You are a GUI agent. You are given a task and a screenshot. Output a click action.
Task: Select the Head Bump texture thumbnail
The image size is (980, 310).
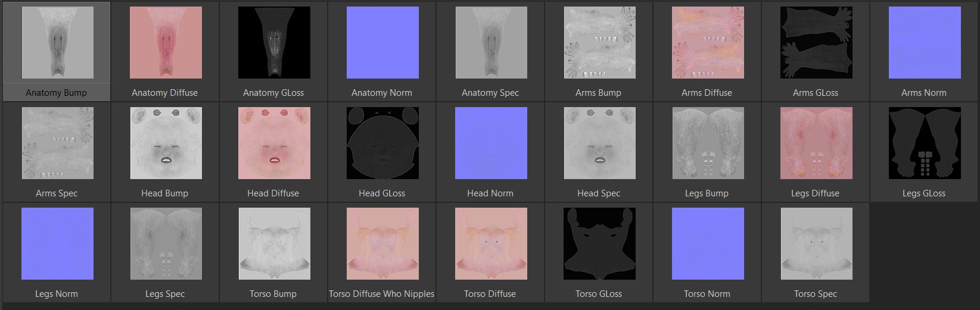(166, 143)
